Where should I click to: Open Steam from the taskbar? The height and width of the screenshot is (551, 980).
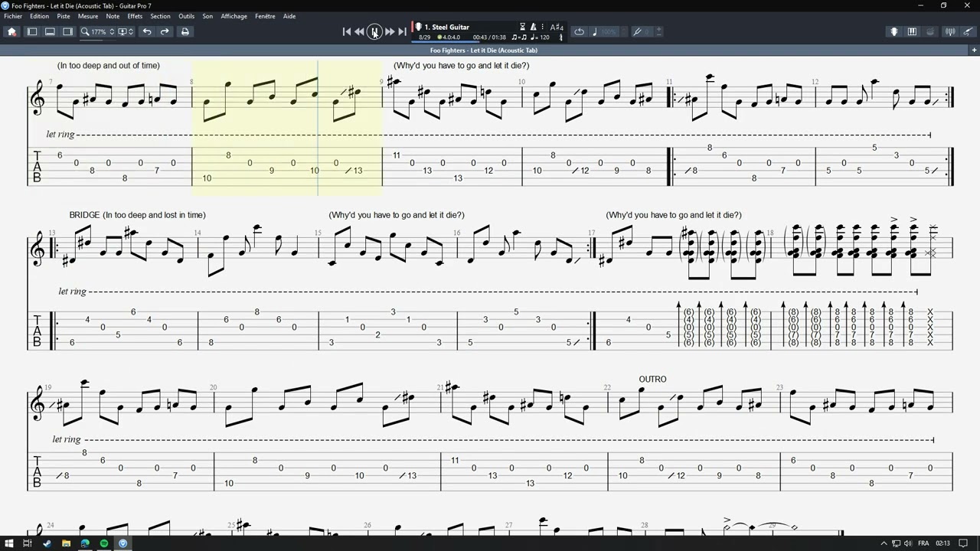click(x=47, y=543)
